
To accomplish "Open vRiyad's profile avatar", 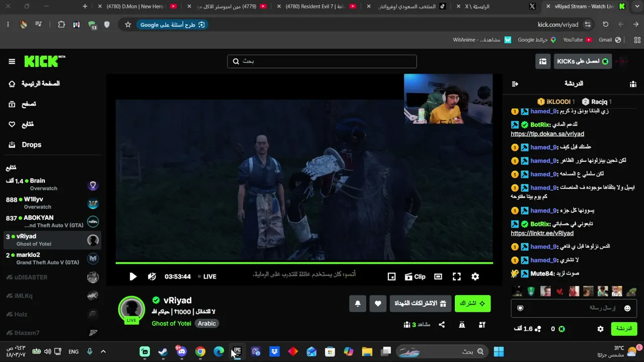I will [x=131, y=309].
